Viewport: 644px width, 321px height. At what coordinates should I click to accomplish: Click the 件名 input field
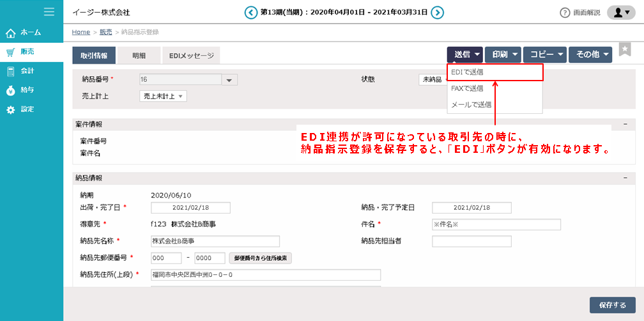coord(496,224)
